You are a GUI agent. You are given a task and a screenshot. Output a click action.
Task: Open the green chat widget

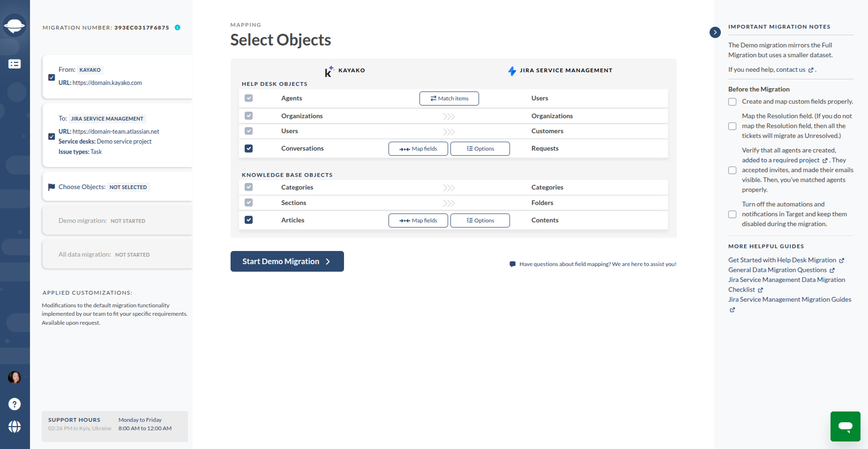click(x=845, y=427)
